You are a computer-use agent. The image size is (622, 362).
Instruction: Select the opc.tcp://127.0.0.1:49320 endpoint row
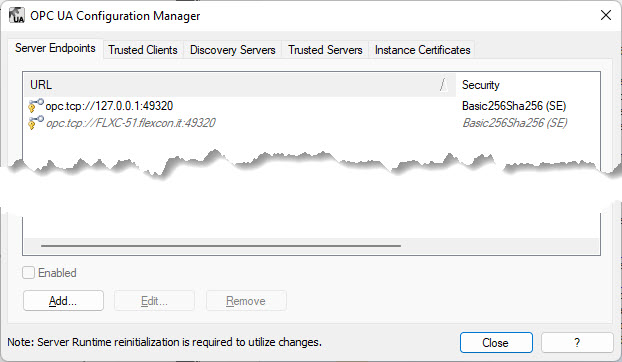tap(311, 106)
